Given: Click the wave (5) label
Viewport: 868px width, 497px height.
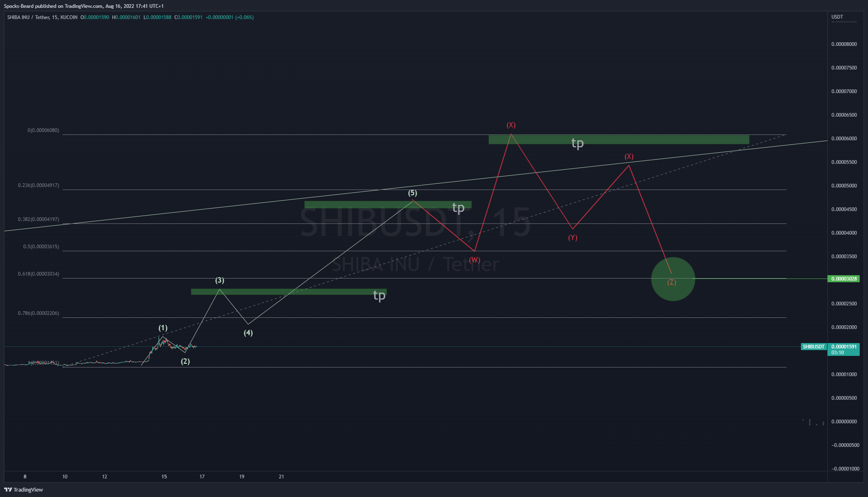Looking at the screenshot, I should click(x=413, y=193).
